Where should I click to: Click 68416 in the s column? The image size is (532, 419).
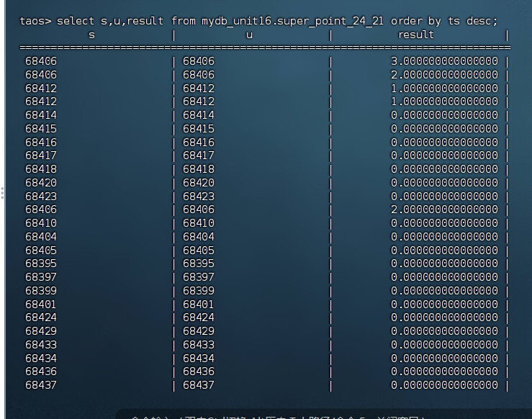[41, 143]
